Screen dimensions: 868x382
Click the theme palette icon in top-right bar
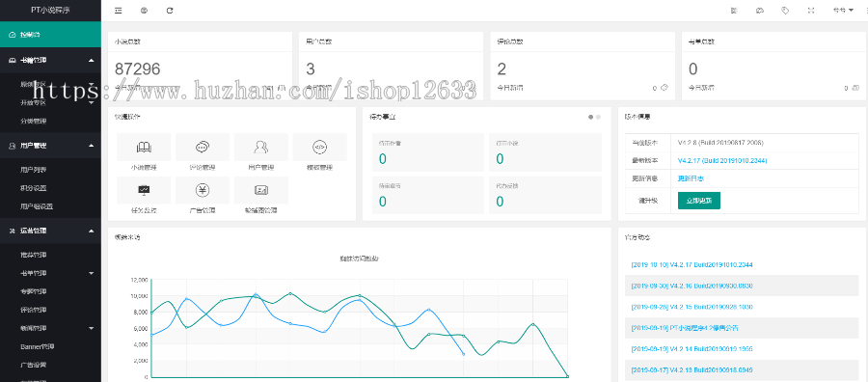pyautogui.click(x=760, y=11)
